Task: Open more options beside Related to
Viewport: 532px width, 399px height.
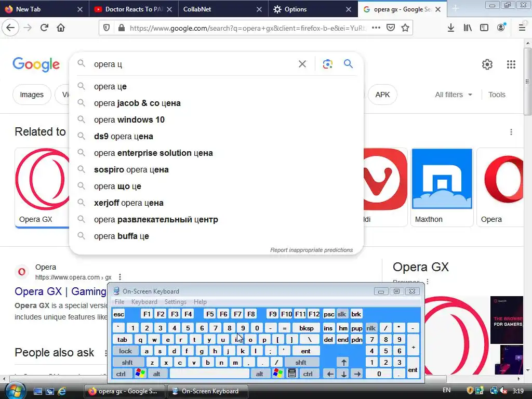Action: 511,132
